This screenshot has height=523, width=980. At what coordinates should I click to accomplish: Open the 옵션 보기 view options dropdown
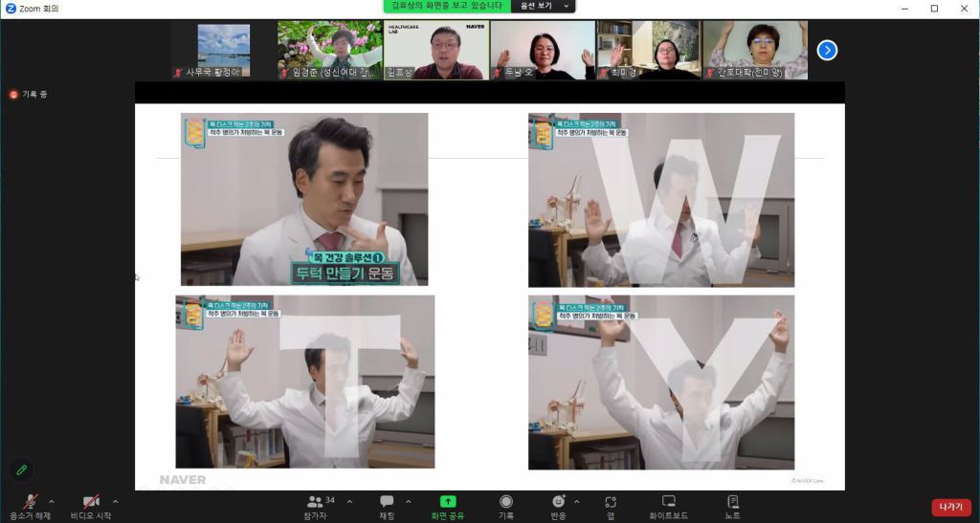click(544, 7)
